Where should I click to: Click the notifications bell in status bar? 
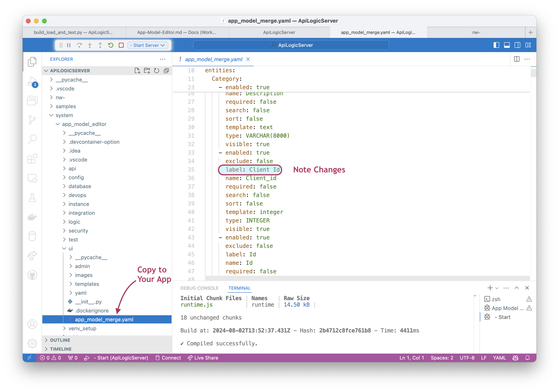[x=528, y=358]
